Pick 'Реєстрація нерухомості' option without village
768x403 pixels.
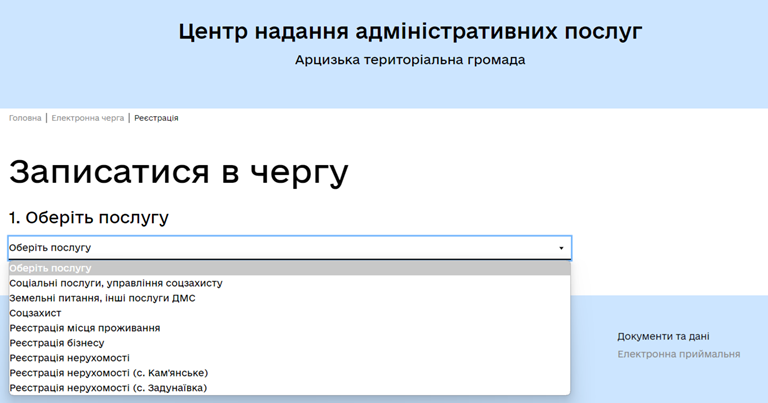click(x=289, y=358)
